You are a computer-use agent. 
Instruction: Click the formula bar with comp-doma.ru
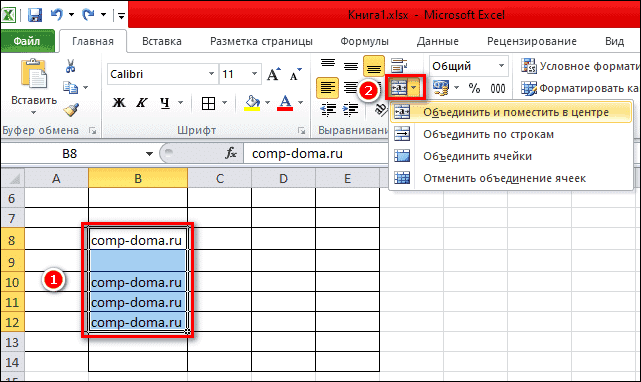[316, 154]
